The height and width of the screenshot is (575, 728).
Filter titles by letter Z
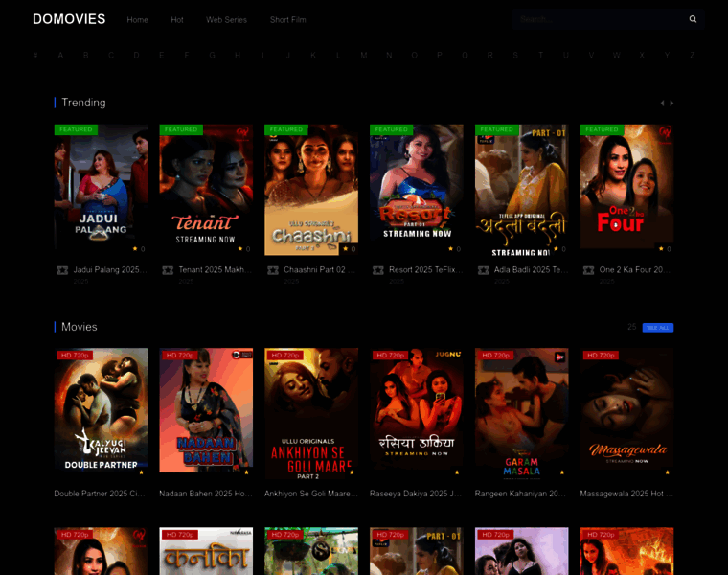[x=692, y=56]
